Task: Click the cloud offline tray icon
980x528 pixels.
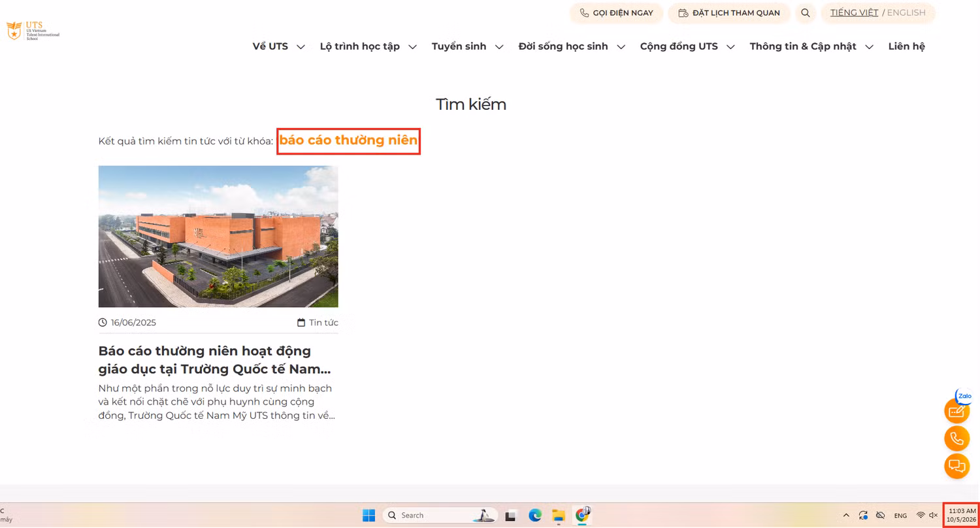Action: coord(881,516)
